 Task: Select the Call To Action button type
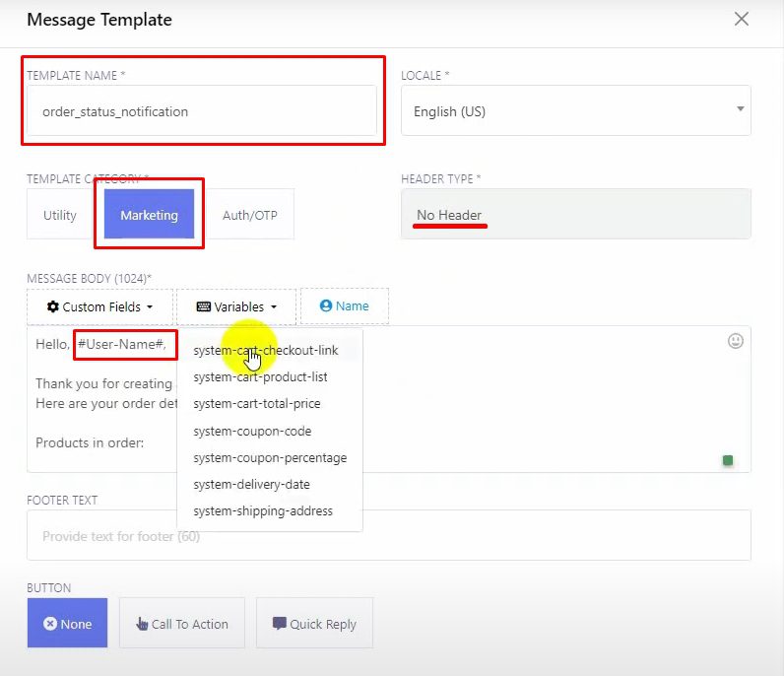pyautogui.click(x=181, y=624)
